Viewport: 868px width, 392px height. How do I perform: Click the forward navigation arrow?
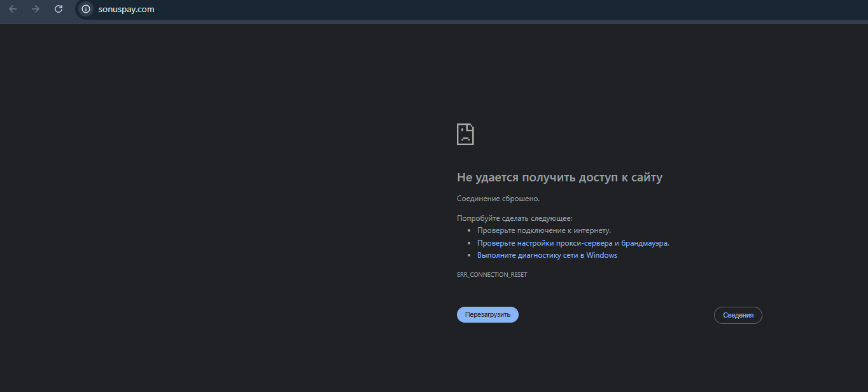click(x=36, y=9)
